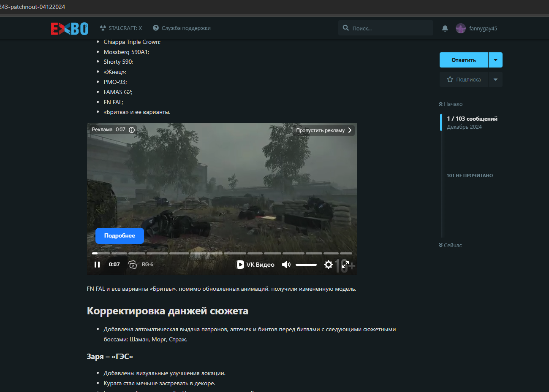
Task: Open the fannygay45 username menu
Action: 483,29
